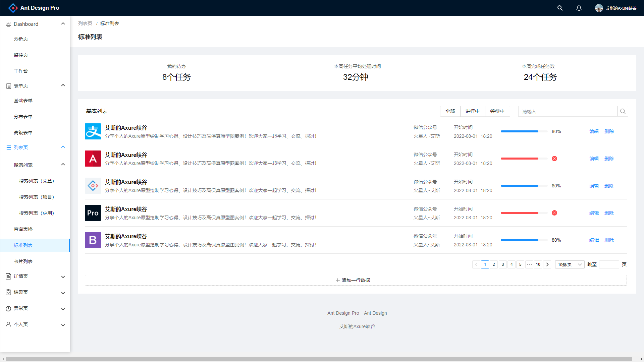Collapse the 搜索列表 submenu
Image resolution: width=644 pixels, height=362 pixels.
pyautogui.click(x=63, y=164)
